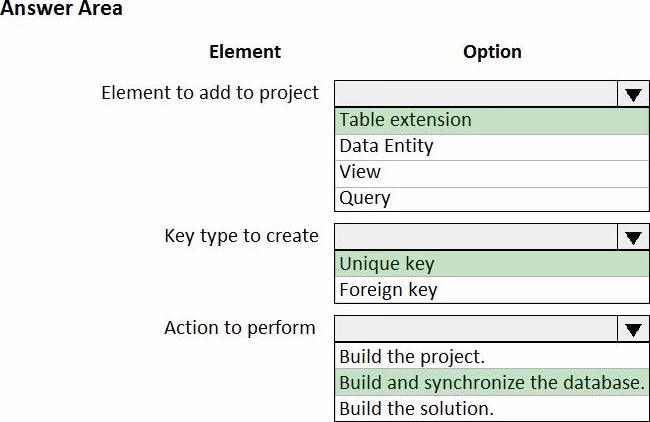650x422 pixels.
Task: Open the 'Element to add to project' dropdown arrow
Action: [632, 94]
